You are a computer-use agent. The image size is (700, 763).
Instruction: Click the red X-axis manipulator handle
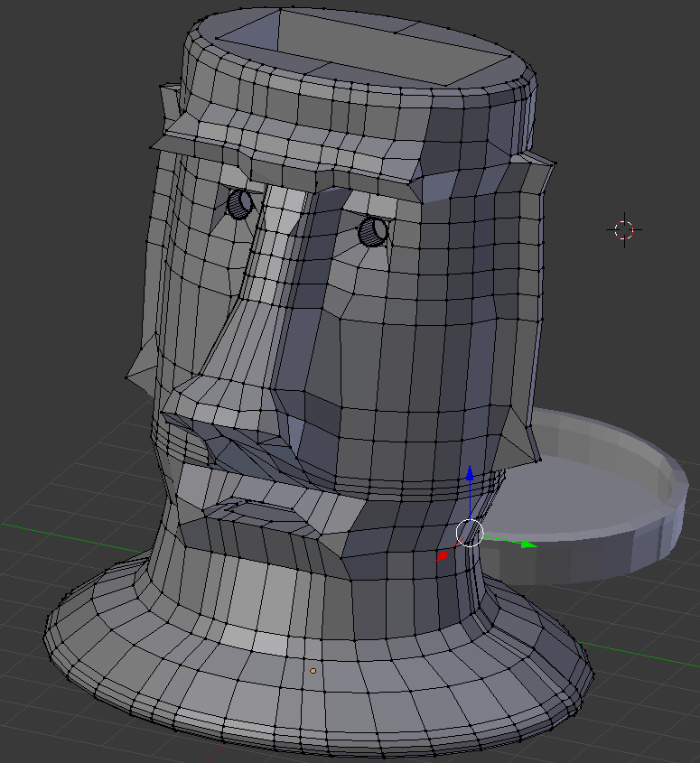click(442, 555)
